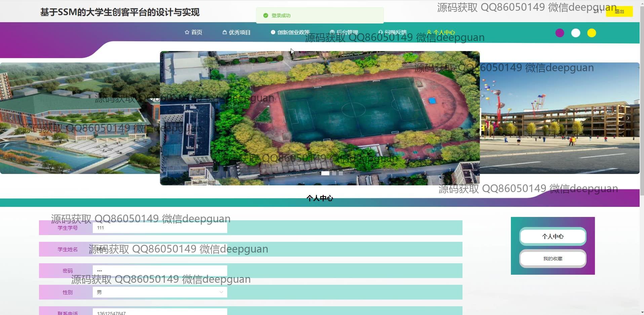Click the 学生学号 field label
Image resolution: width=644 pixels, height=315 pixels.
pos(68,228)
